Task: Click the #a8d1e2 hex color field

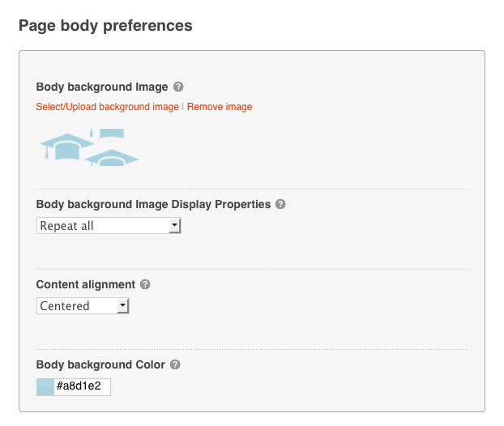Action: pos(82,387)
